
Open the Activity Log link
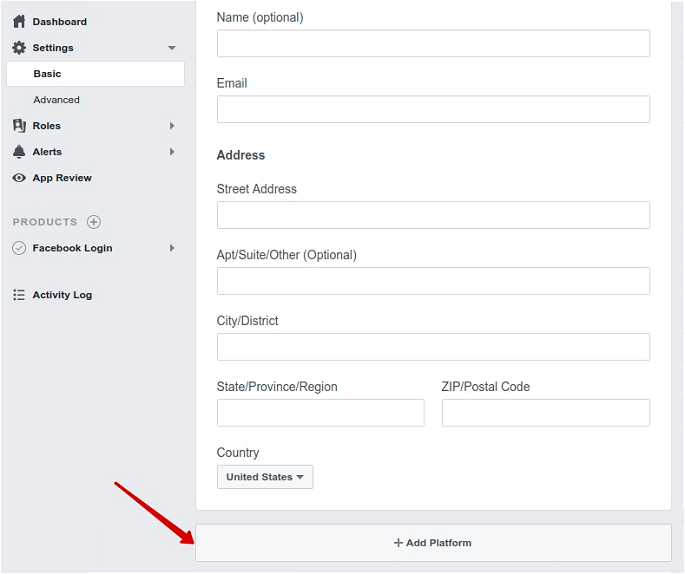click(62, 295)
